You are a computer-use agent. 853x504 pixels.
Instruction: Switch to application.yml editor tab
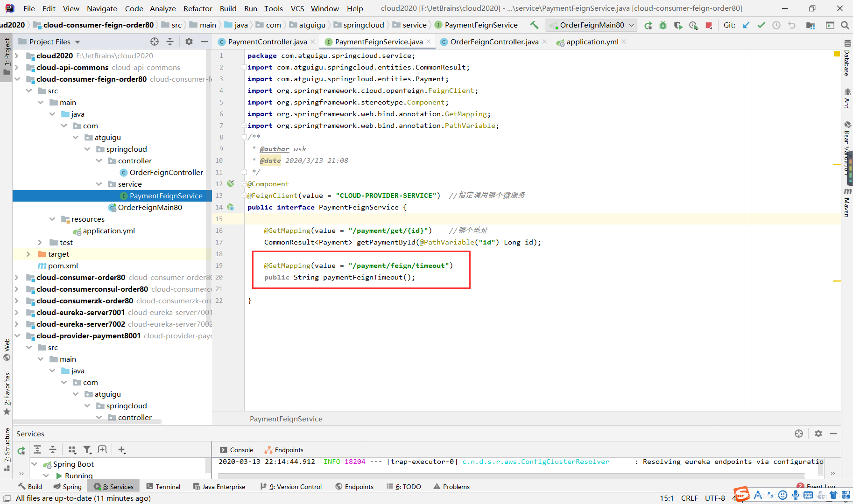tap(592, 42)
